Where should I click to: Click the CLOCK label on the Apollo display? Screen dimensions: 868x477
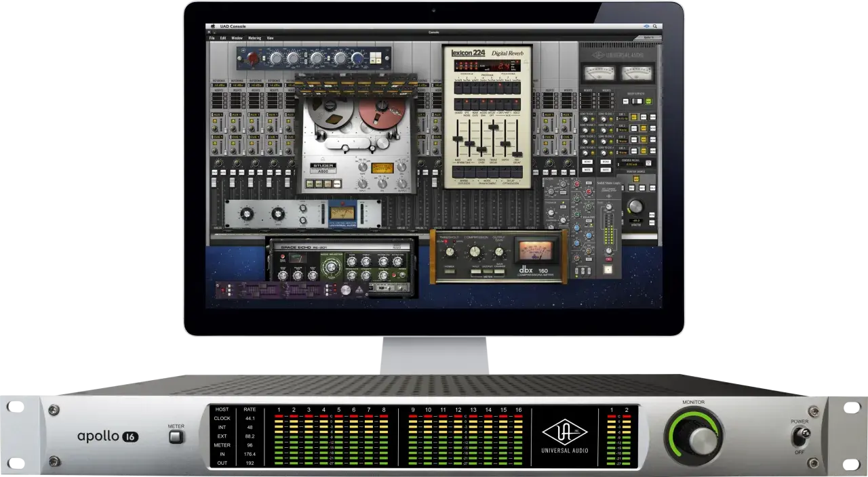tap(222, 419)
